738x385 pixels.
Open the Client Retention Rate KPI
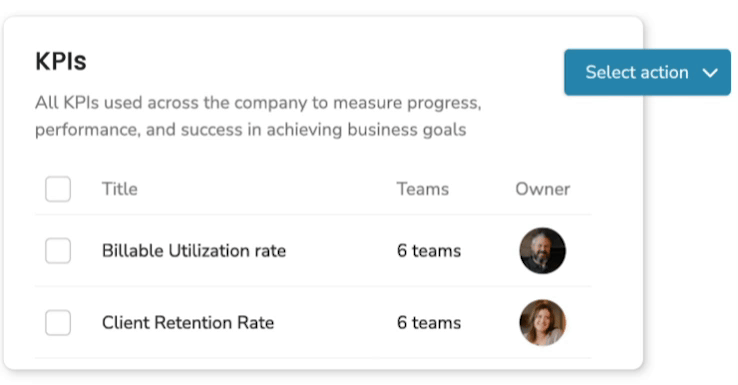[188, 323]
